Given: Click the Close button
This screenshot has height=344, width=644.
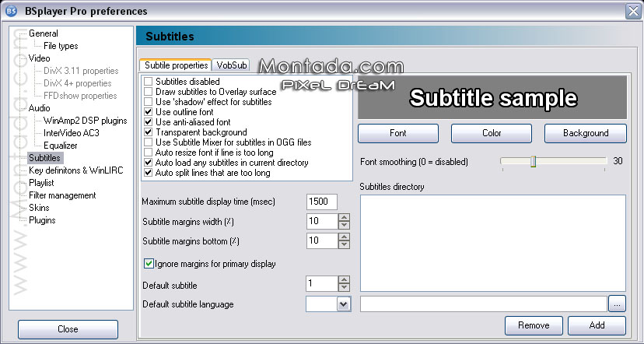Looking at the screenshot, I should coord(68,329).
